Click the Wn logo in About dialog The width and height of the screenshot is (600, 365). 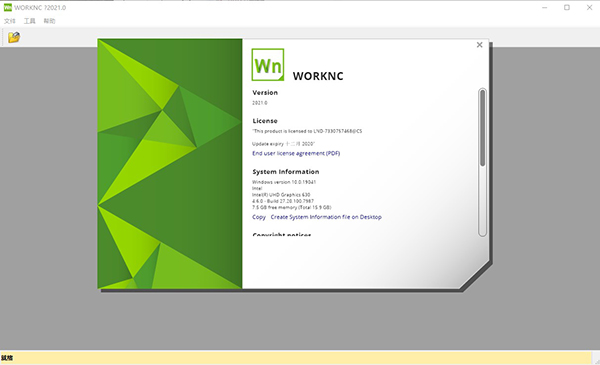click(268, 65)
